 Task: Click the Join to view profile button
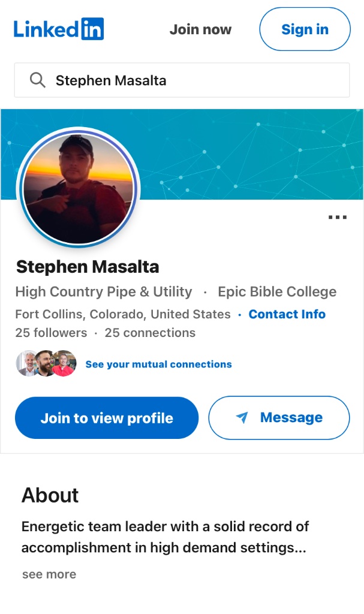[107, 418]
